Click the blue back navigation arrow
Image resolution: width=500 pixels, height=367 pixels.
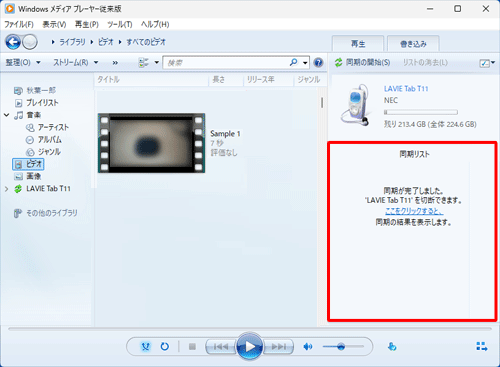pyautogui.click(x=13, y=42)
